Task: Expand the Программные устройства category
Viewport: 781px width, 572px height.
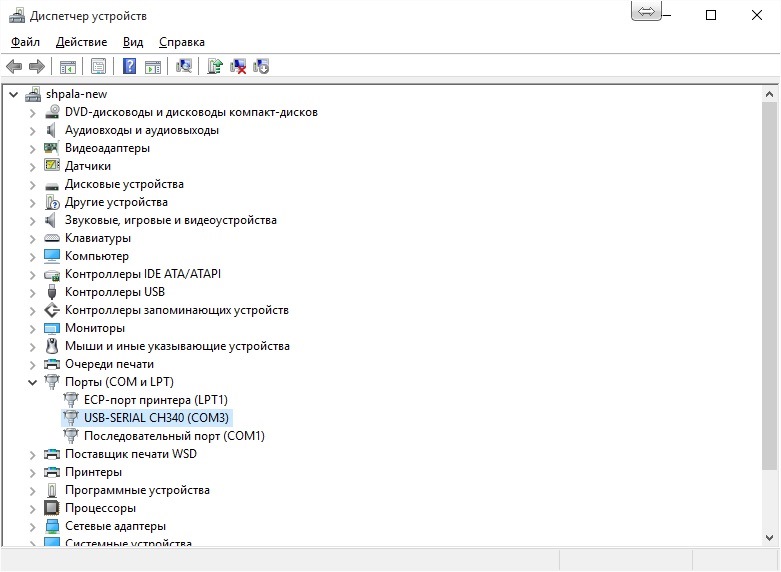Action: point(32,491)
